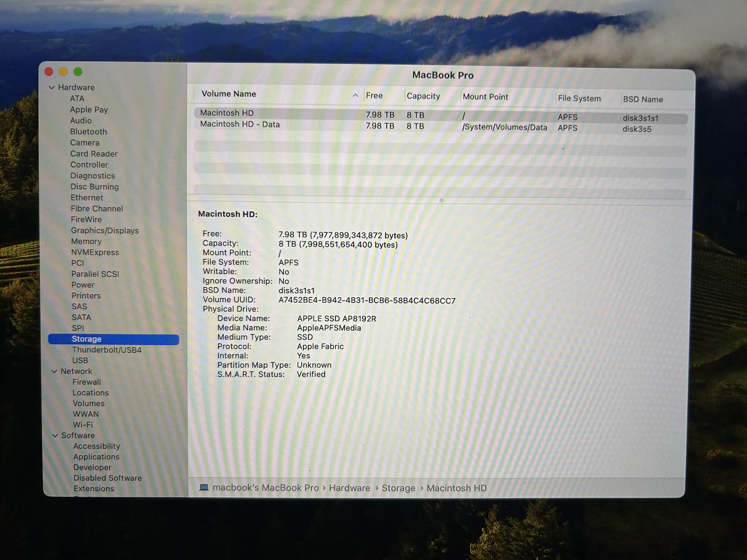Select SATA in the sidebar
Image resolution: width=747 pixels, height=560 pixels.
click(x=81, y=317)
